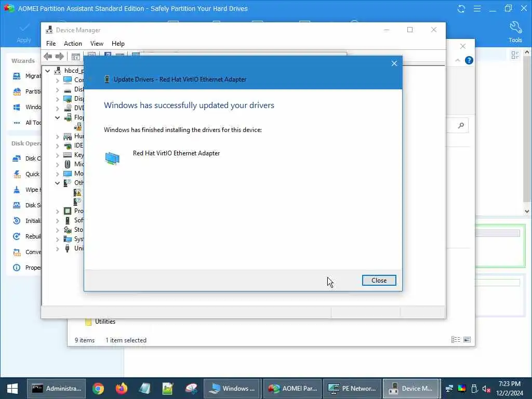Viewport: 532px width, 399px height.
Task: Click the muted volume tray icon
Action: coord(486,389)
